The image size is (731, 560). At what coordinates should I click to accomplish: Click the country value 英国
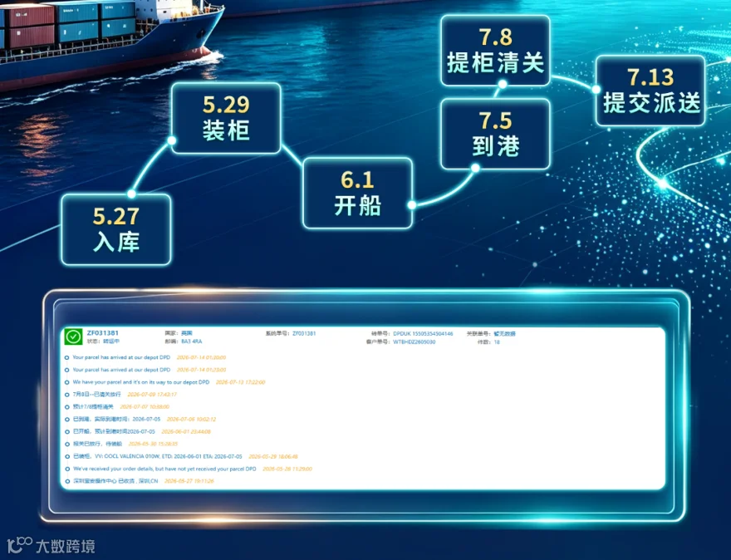tap(186, 333)
